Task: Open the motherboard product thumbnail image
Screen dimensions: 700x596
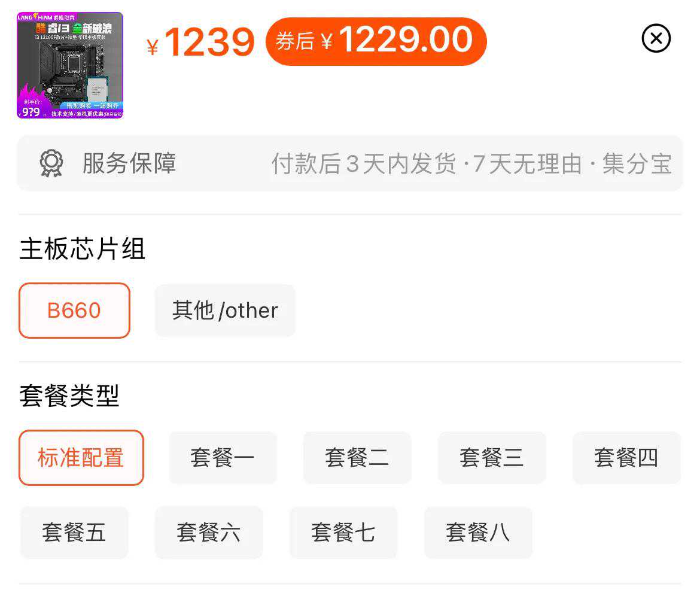Action: coord(70,65)
